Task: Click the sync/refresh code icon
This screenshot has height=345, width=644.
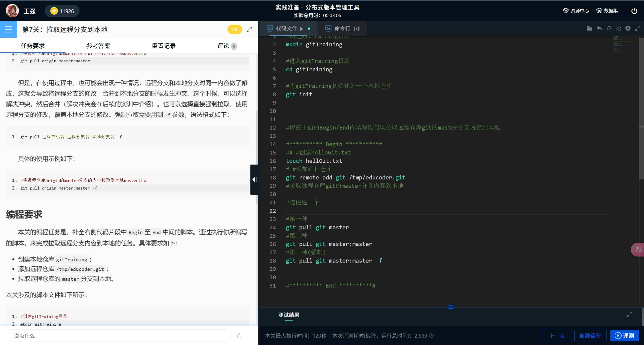Action: [609, 28]
